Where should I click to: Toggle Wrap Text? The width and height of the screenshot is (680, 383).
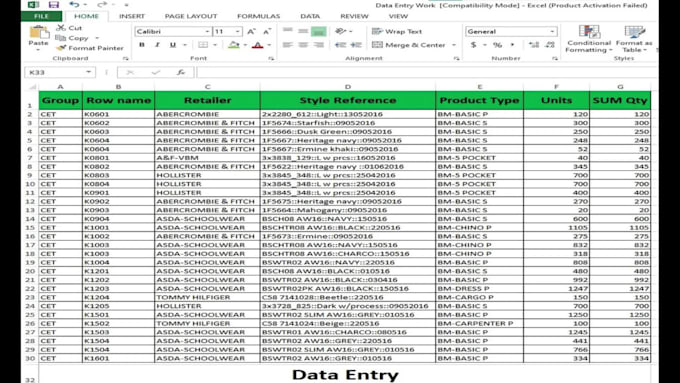point(397,31)
